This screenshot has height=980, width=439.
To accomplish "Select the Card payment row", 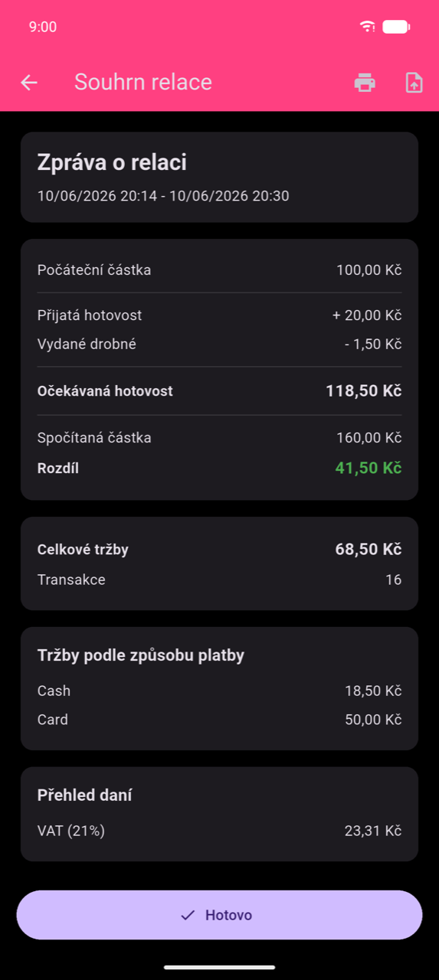I will (219, 720).
